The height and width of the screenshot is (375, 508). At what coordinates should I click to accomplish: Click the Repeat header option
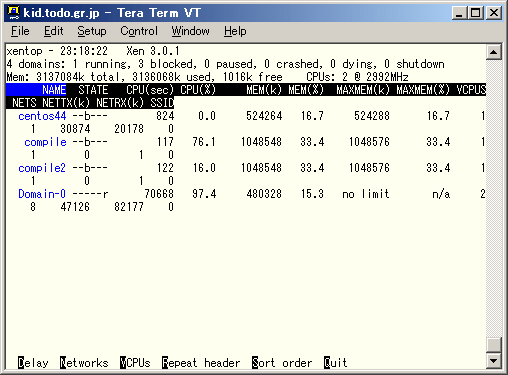[x=201, y=363]
